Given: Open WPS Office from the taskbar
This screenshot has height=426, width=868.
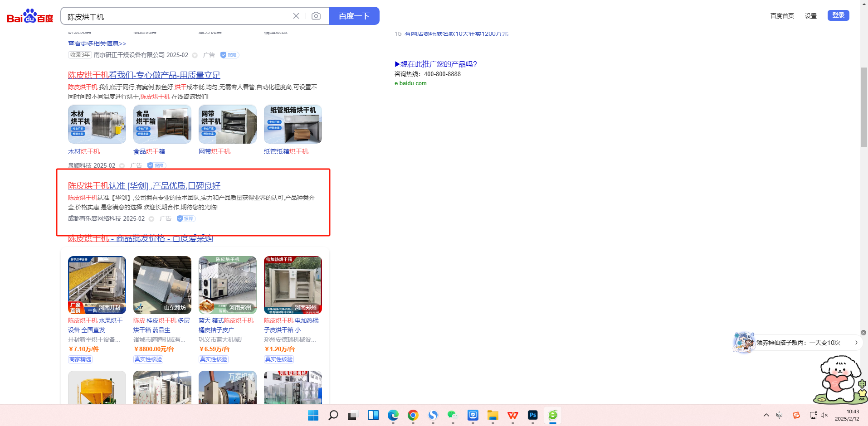Looking at the screenshot, I should click(513, 415).
